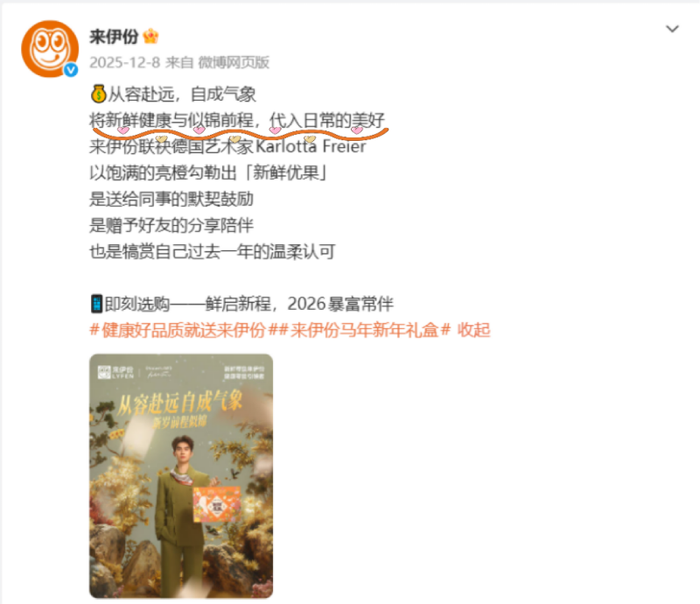
Task: Click the poster headline 从容赴远自成气象
Action: (x=179, y=403)
